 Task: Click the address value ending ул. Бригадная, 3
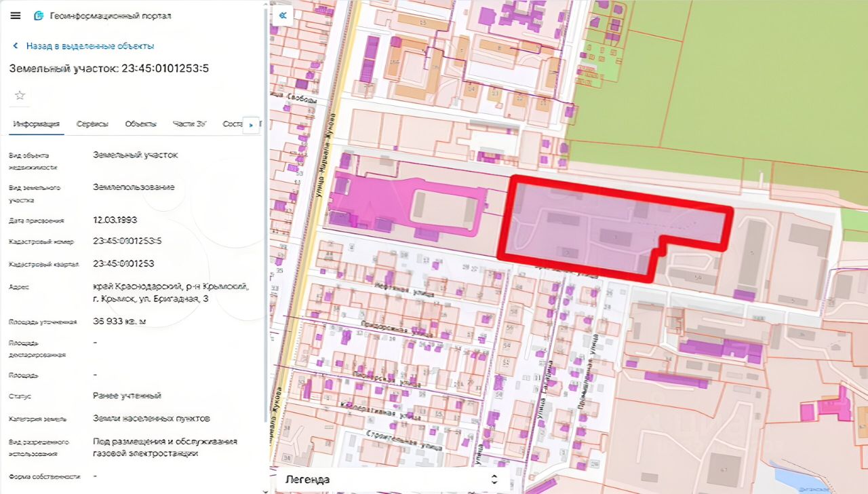pyautogui.click(x=171, y=292)
